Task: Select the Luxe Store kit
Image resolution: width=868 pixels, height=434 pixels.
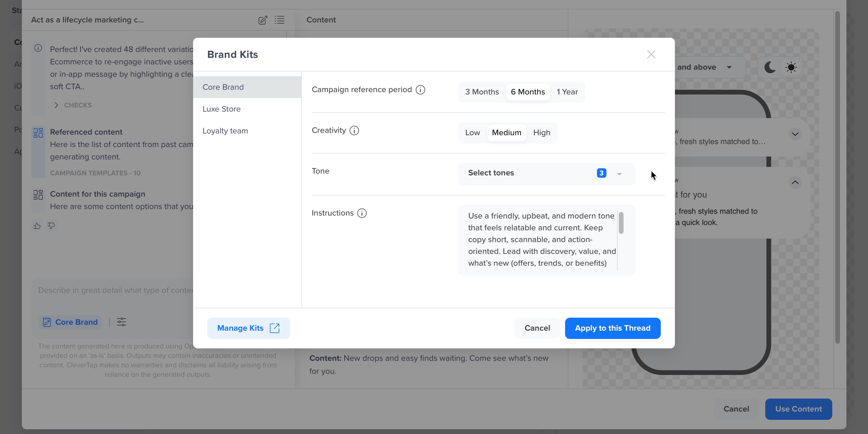Action: (247, 109)
